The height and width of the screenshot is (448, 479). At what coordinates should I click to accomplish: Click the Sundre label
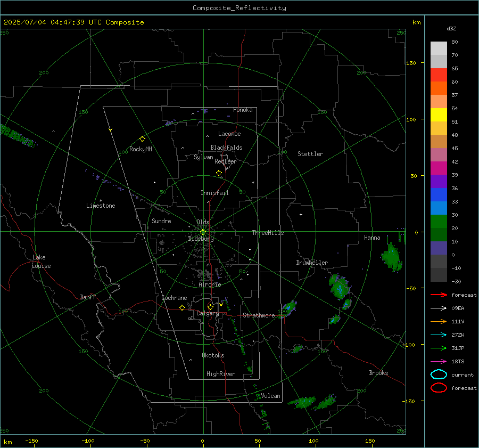161,221
